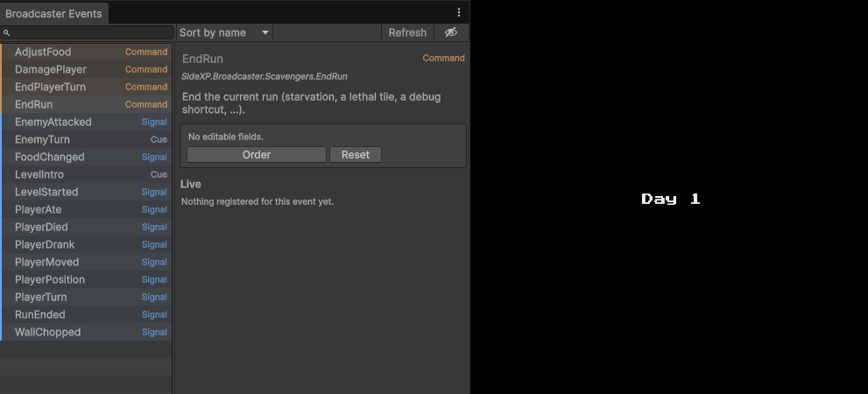Switch to the Broadcaster Events tab
This screenshot has width=868, height=394.
pos(53,13)
